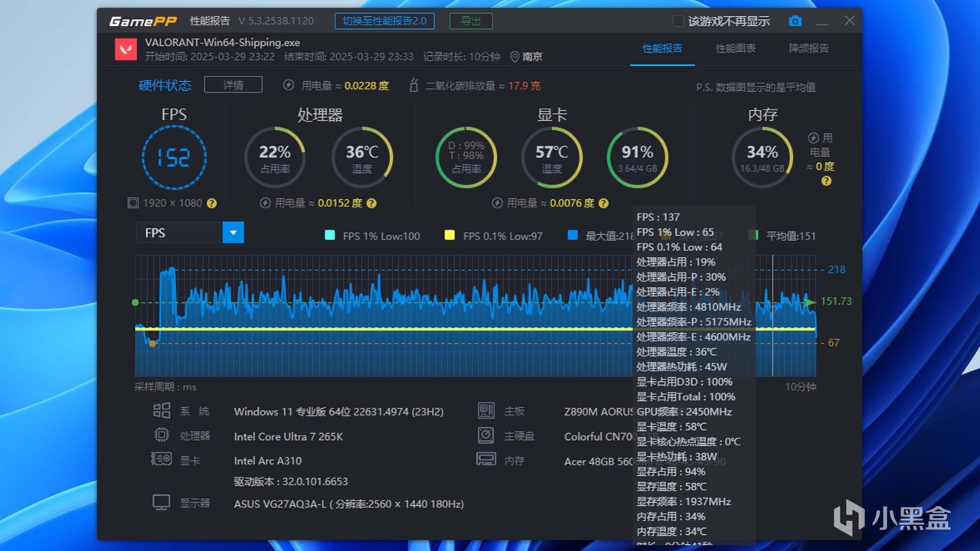Open the FPS chart metric dropdown arrow
Screen dimensions: 980x551
(x=234, y=233)
